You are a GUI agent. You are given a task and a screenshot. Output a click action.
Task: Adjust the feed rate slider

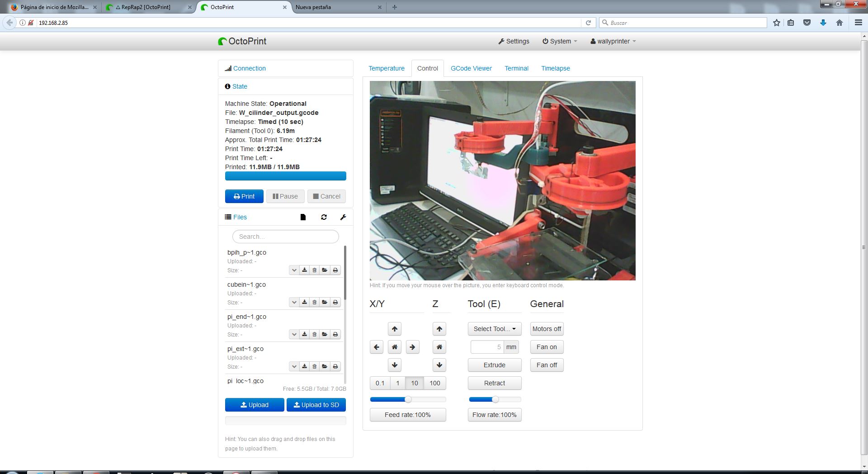pos(408,399)
